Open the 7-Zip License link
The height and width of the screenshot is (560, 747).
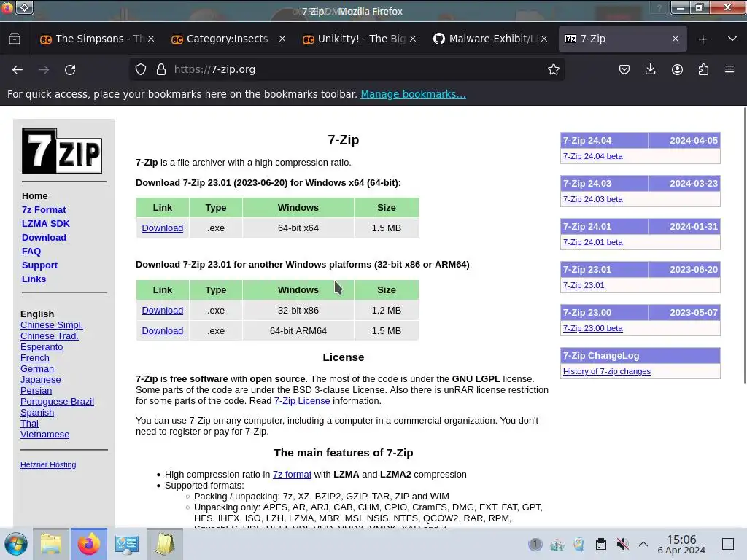302,400
